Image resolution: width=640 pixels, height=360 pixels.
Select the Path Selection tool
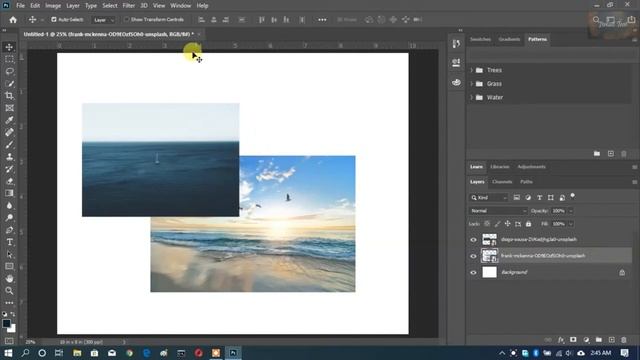tap(9, 254)
